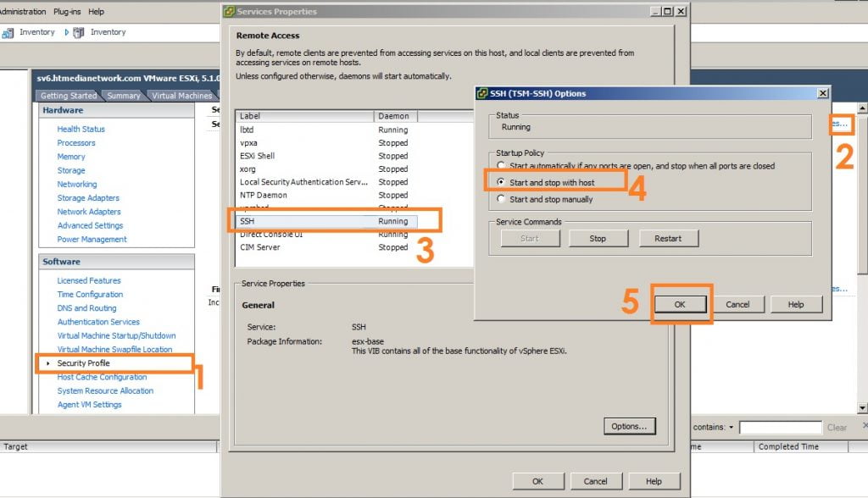Viewport: 868px width, 498px height.
Task: Open Authentication Services link
Action: pos(98,322)
